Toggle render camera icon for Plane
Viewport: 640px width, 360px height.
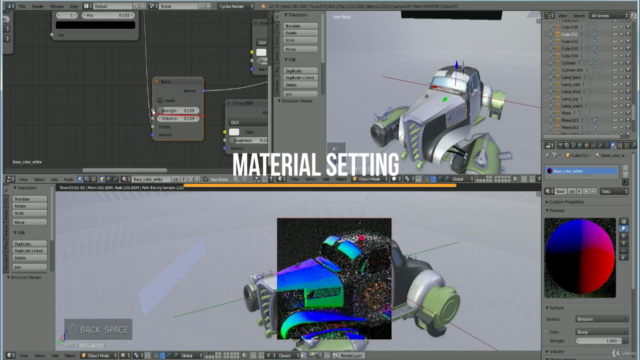coord(629,113)
